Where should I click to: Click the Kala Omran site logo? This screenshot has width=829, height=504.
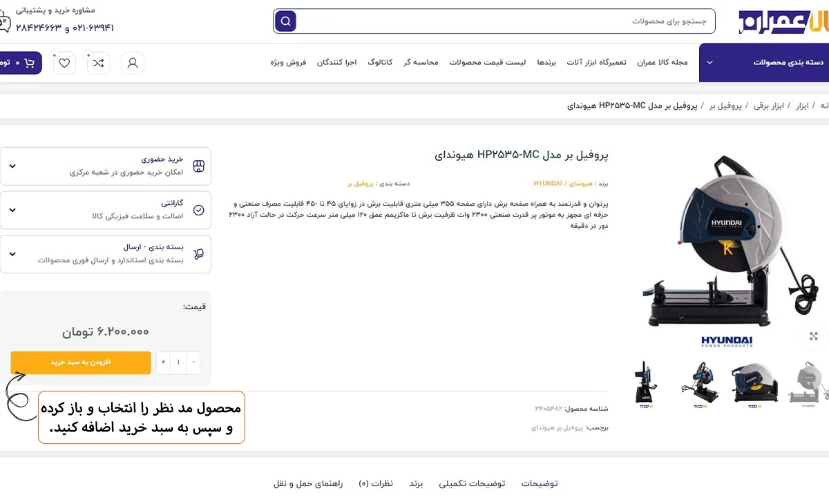(783, 21)
